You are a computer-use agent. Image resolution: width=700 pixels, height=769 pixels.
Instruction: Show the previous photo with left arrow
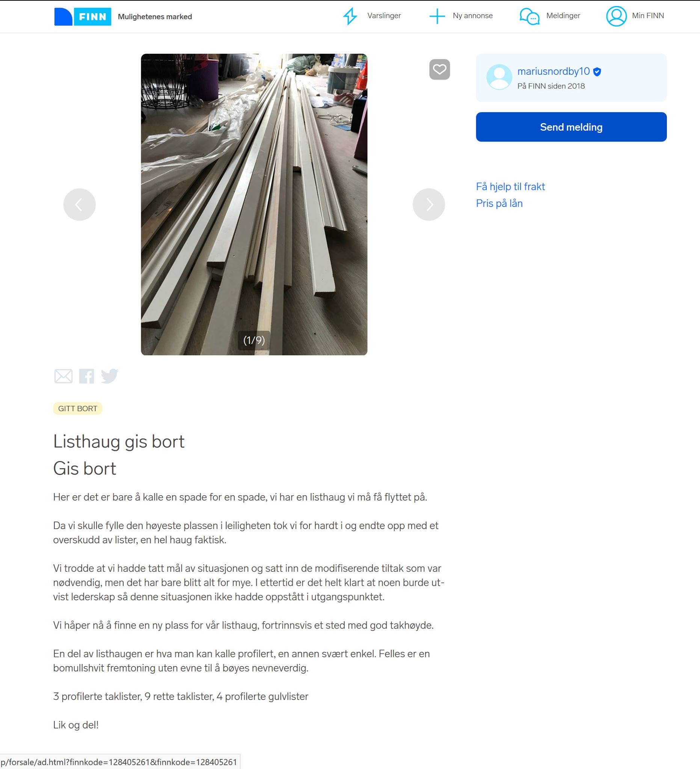click(x=79, y=205)
